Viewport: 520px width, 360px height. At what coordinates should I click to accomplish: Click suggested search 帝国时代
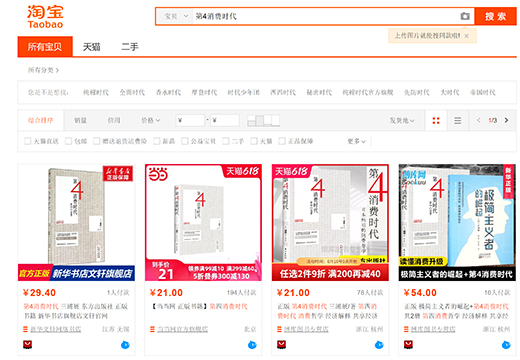point(482,92)
